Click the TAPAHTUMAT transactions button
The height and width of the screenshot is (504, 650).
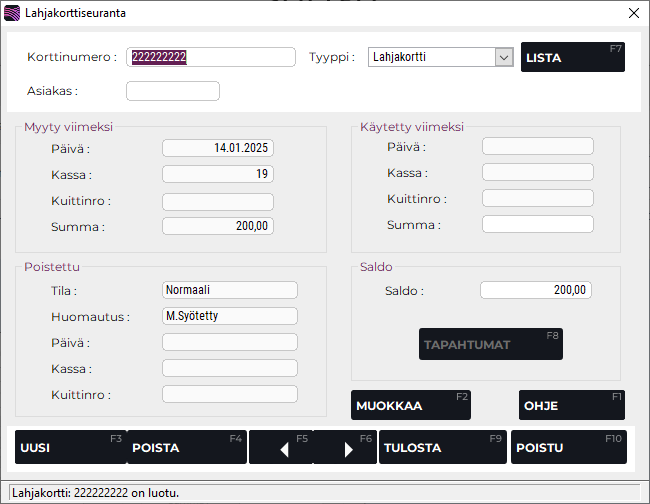(x=490, y=344)
